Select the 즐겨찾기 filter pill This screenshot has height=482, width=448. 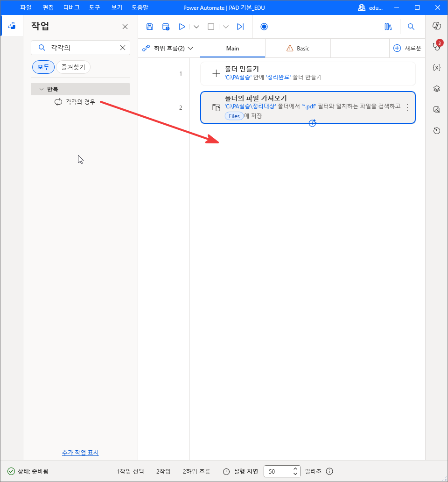tap(73, 67)
